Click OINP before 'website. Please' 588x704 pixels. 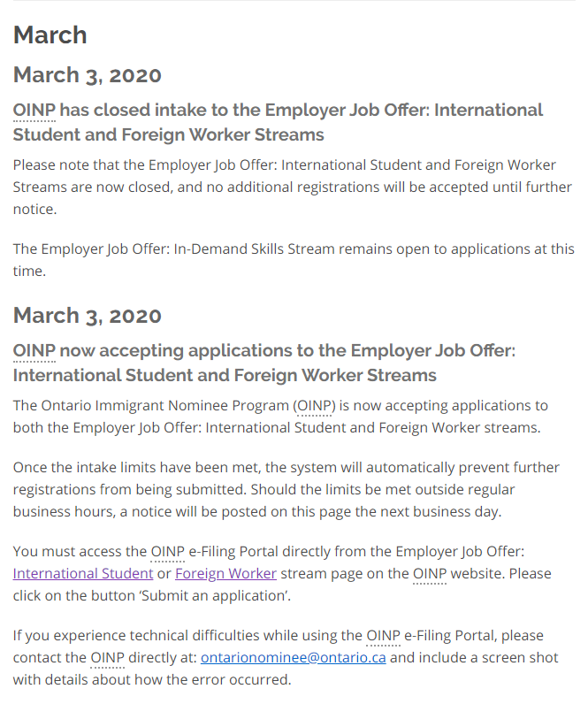coord(430,573)
